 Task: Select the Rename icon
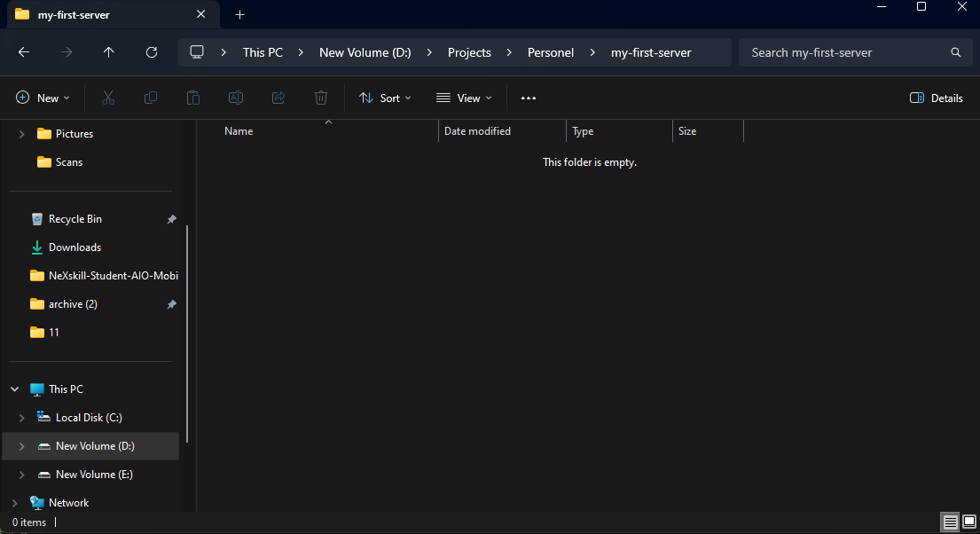coord(235,98)
